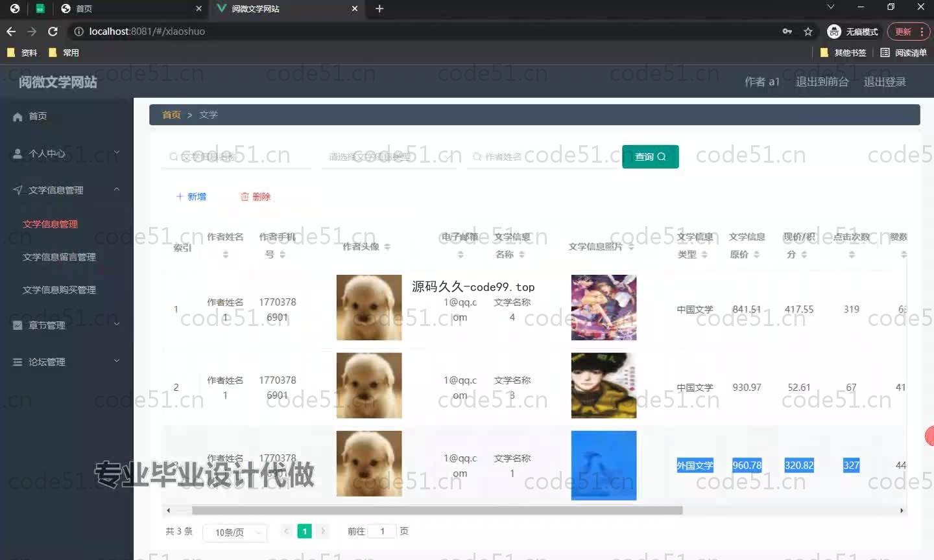Image resolution: width=934 pixels, height=560 pixels.
Task: Select 文学信息购买管理 submenu item
Action: (x=60, y=290)
